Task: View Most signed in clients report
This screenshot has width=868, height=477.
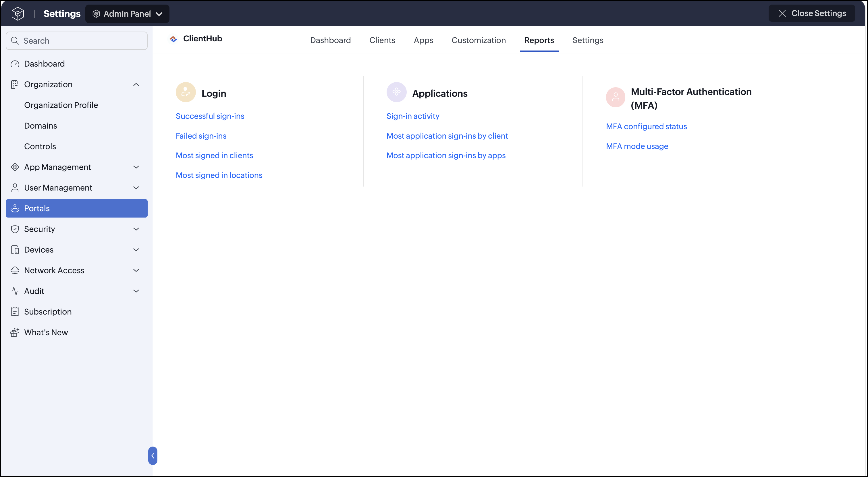Action: (x=214, y=156)
